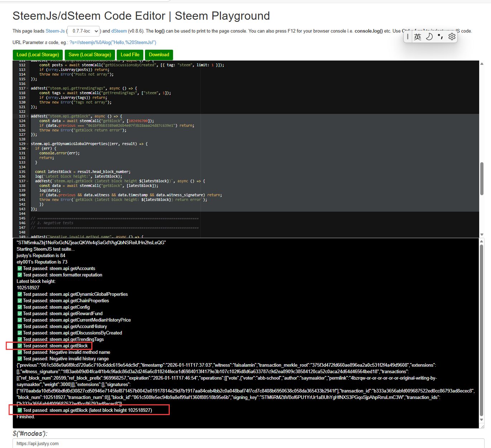Click 'Test passed: steem.api.getTrendingTags' console line

click(x=61, y=339)
